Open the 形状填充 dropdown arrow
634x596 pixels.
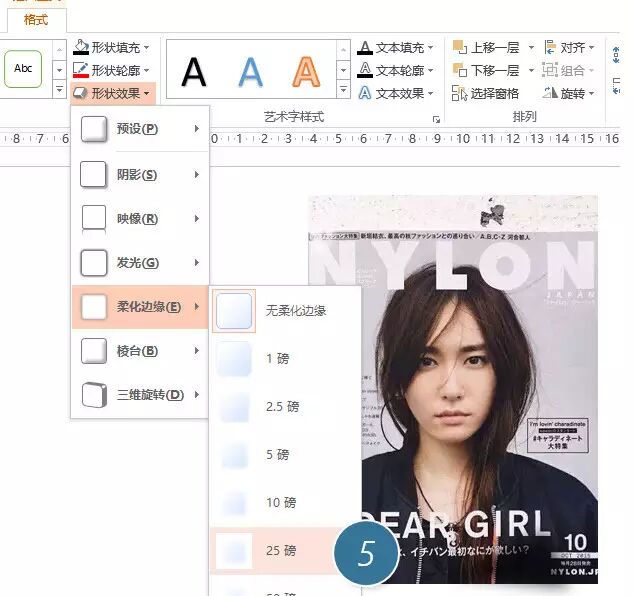point(146,48)
